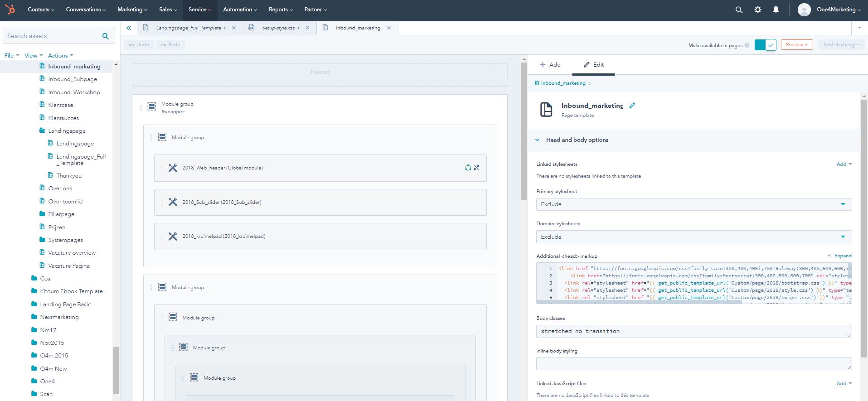Open the Conversations menu
Viewport: 868px width, 401px height.
click(x=86, y=10)
